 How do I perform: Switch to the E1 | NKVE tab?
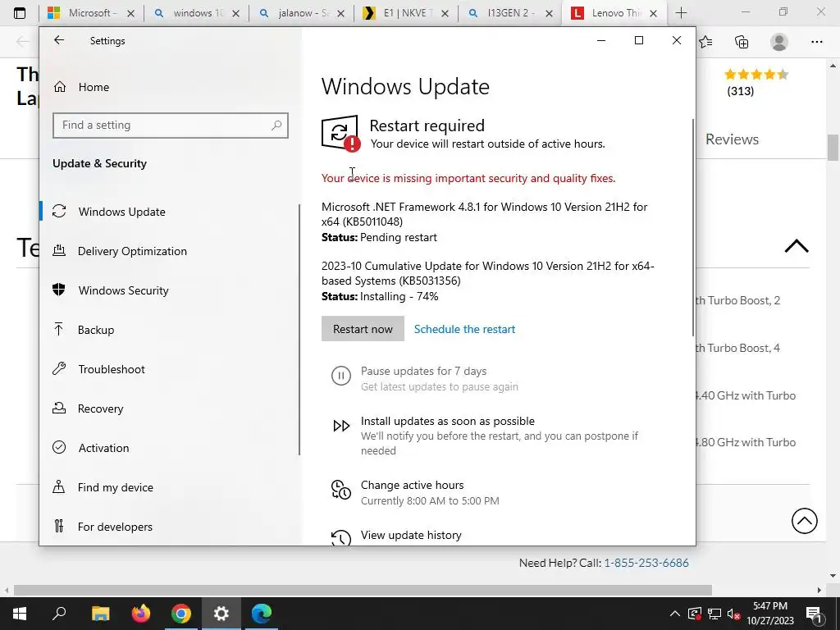tap(405, 13)
